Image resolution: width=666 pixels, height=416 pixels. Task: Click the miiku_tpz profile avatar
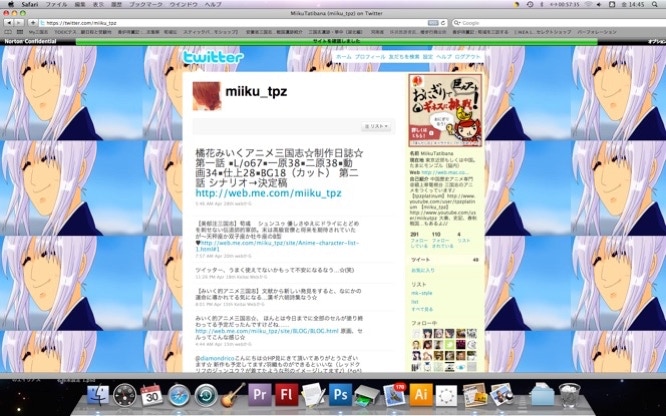click(206, 96)
